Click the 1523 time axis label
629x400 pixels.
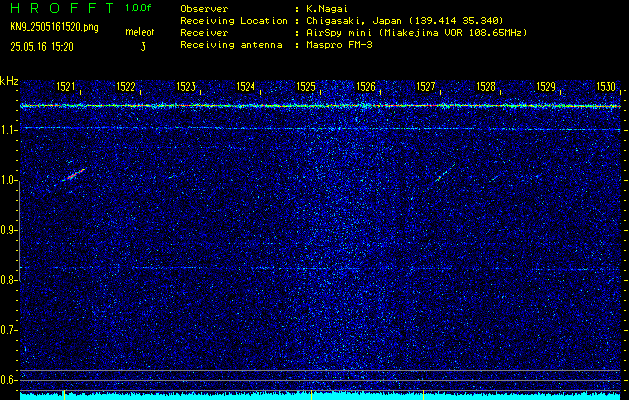pyautogui.click(x=186, y=87)
